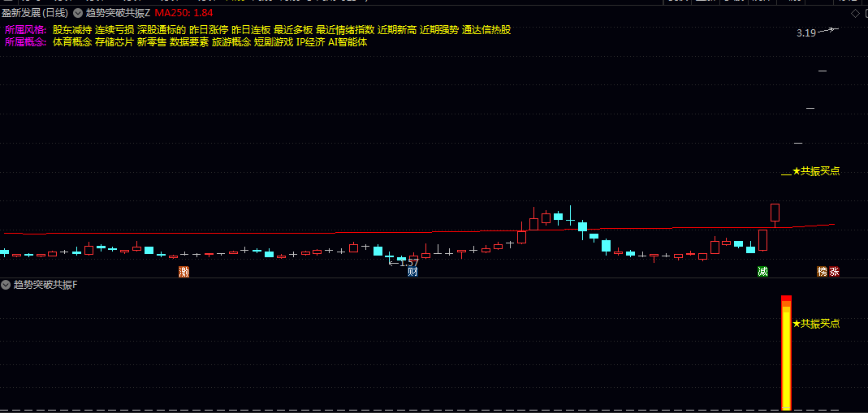Viewport: 868px width, 413px height.
Task: Click the 1.57 low price label
Action: tap(408, 263)
